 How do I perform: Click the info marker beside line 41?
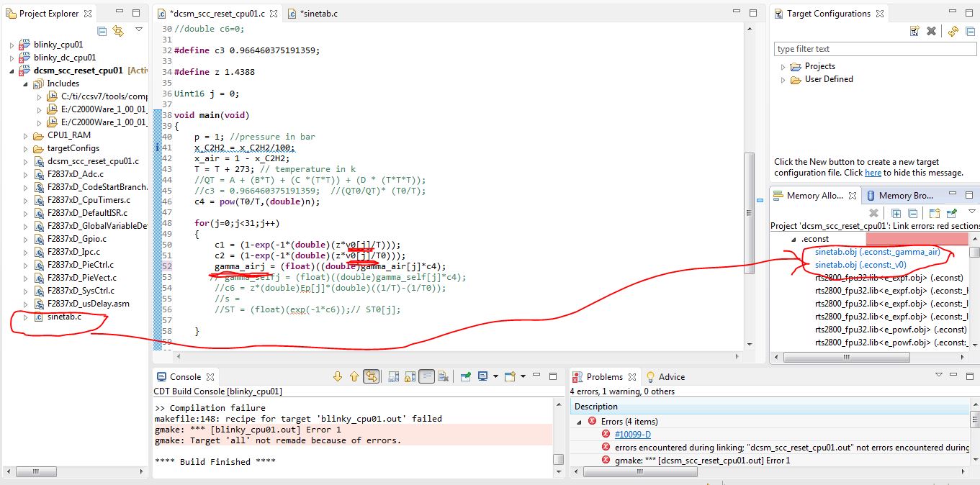tap(158, 148)
